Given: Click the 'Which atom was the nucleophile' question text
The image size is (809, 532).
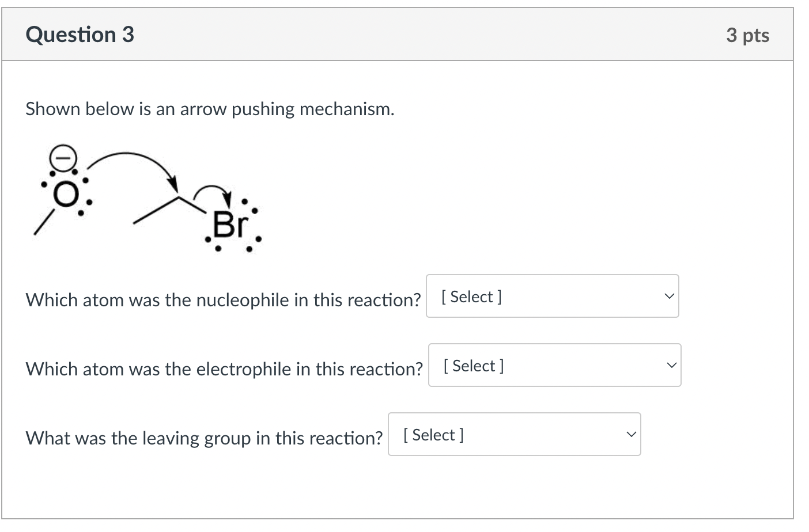Looking at the screenshot, I should tap(223, 300).
